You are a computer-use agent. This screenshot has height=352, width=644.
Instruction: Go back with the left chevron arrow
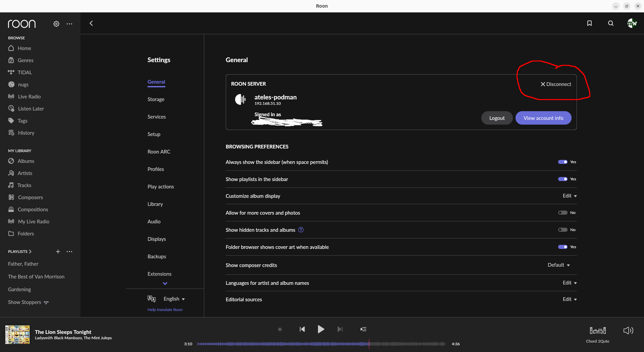pyautogui.click(x=91, y=23)
